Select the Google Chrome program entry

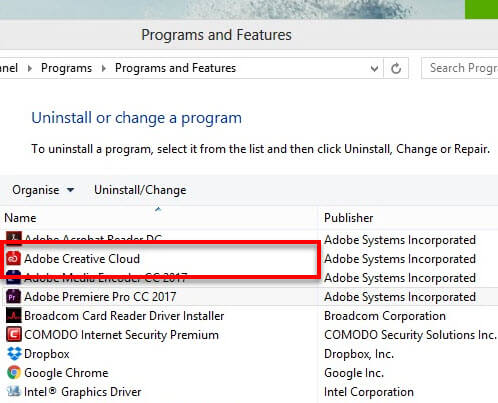[66, 373]
